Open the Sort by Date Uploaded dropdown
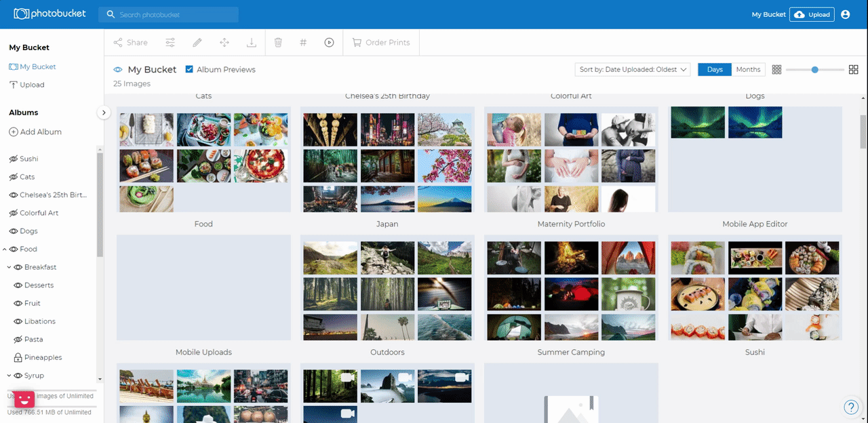 632,69
